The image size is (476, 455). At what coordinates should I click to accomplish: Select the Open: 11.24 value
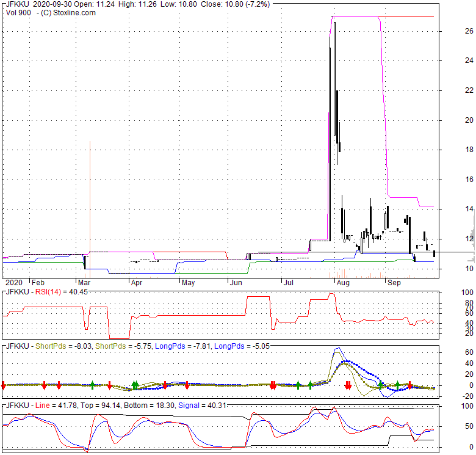point(93,4)
